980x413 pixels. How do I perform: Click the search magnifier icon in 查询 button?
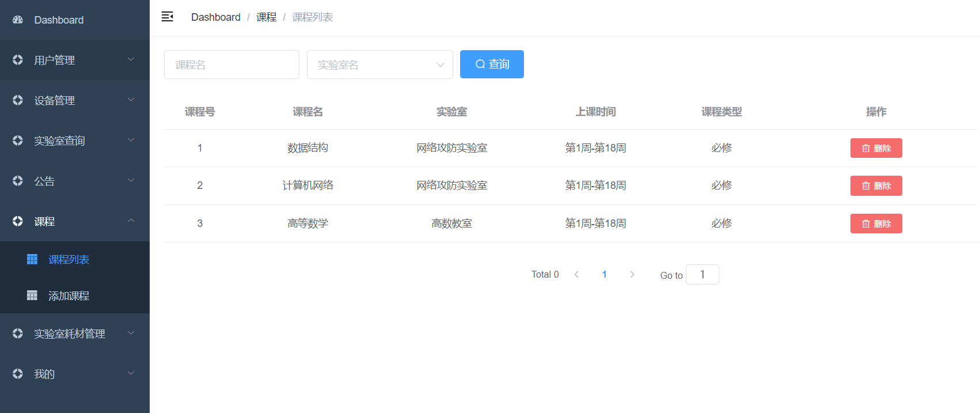(480, 65)
